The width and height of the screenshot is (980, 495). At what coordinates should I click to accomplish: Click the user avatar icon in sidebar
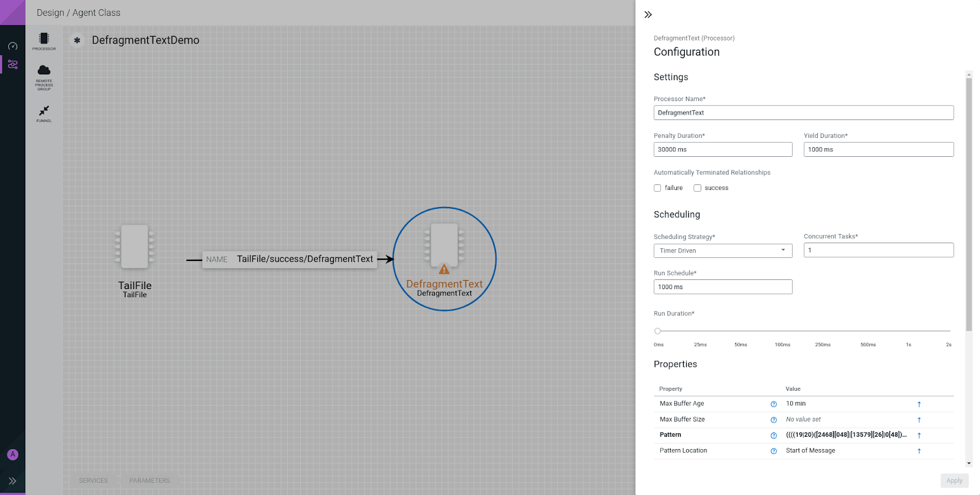click(x=12, y=455)
